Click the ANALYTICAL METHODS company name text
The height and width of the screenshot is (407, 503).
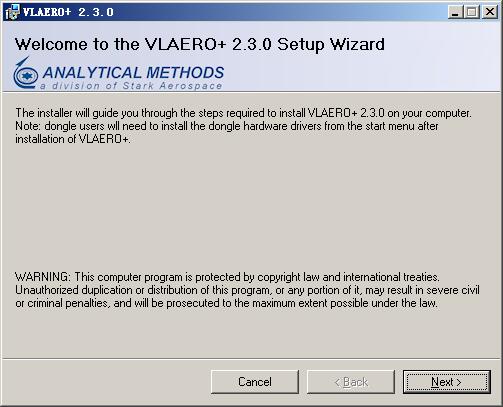(x=133, y=73)
